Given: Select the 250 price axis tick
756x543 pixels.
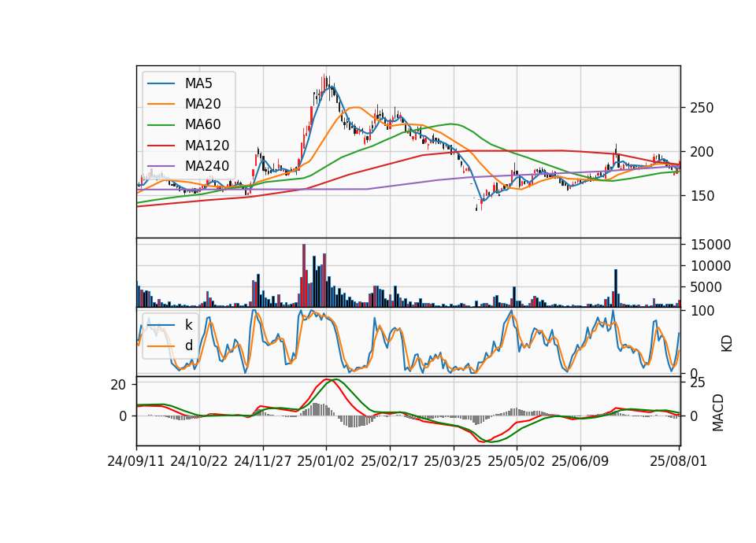Looking at the screenshot, I should [x=702, y=108].
